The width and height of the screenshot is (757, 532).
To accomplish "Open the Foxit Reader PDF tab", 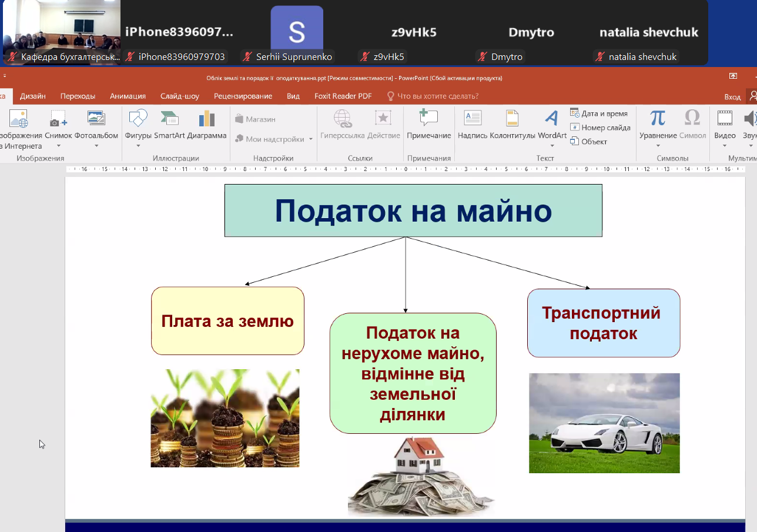I will click(x=343, y=96).
